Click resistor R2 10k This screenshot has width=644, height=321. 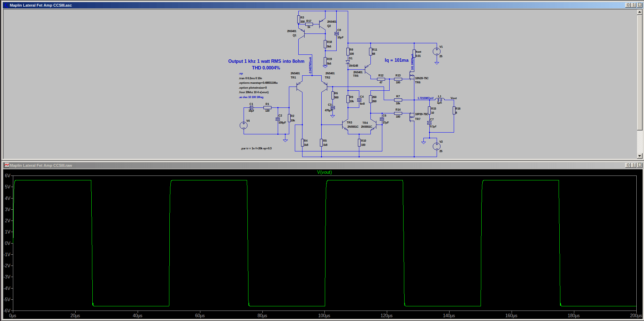[289, 118]
